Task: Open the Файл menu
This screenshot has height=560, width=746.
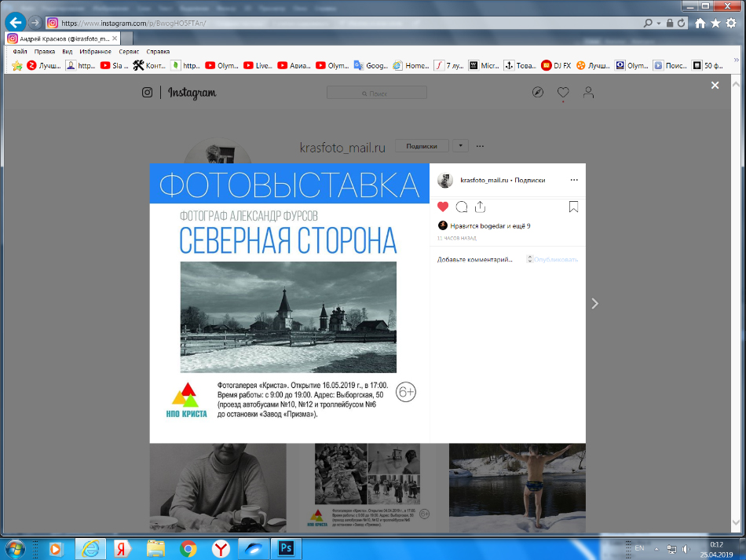Action: [x=20, y=51]
